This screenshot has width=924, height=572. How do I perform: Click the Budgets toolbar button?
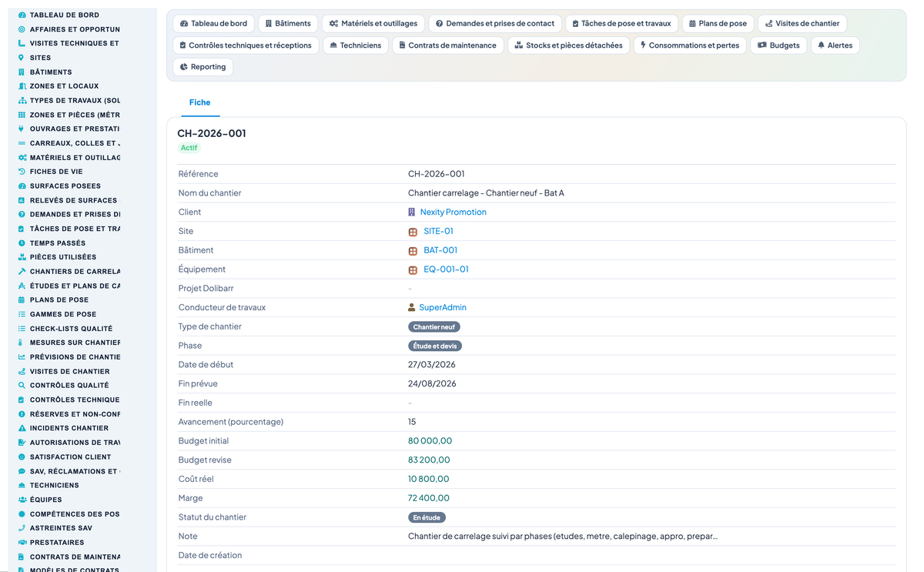click(x=778, y=45)
